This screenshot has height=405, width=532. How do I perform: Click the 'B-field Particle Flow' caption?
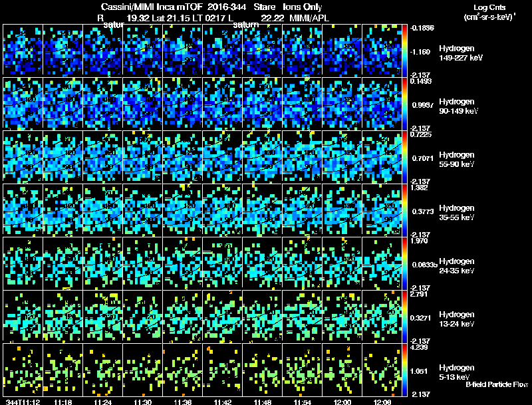[497, 384]
